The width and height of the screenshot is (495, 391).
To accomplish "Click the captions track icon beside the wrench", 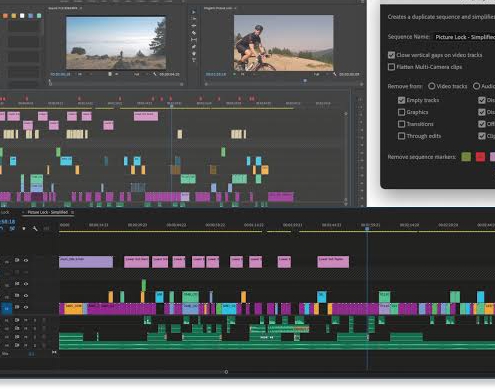I will (46, 228).
